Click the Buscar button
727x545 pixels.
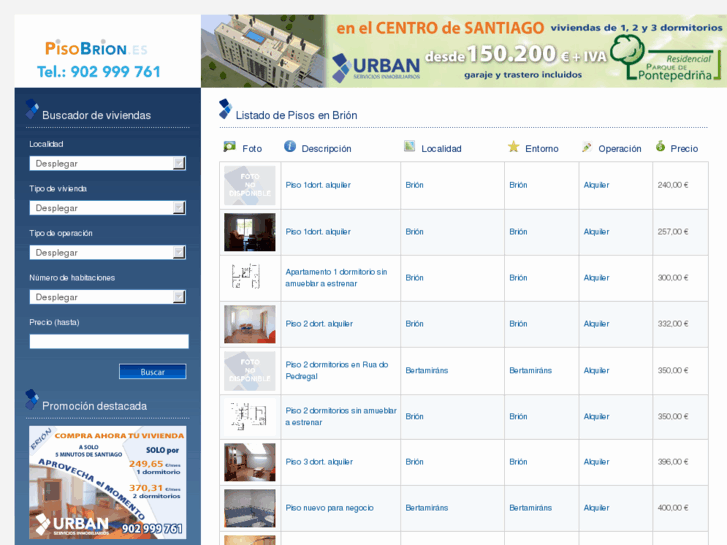pyautogui.click(x=153, y=372)
